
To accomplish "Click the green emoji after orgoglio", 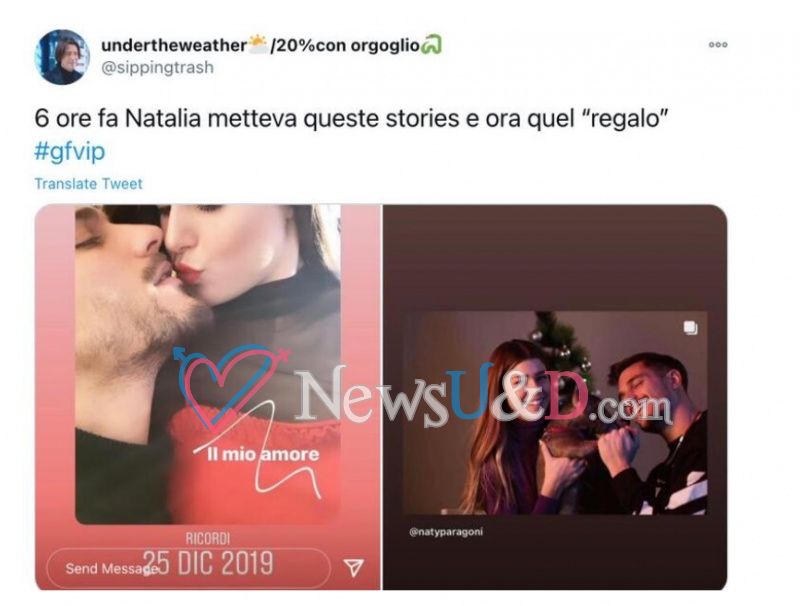I will pyautogui.click(x=431, y=45).
